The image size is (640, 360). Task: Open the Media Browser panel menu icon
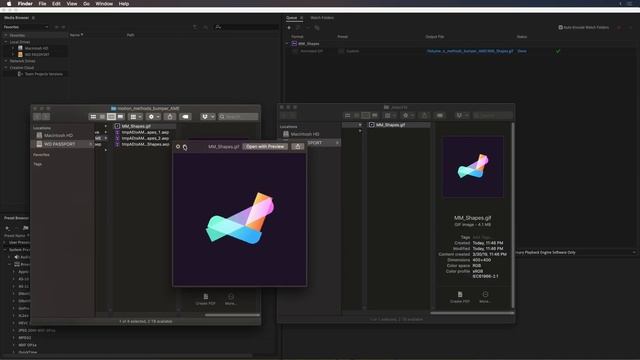[33, 18]
